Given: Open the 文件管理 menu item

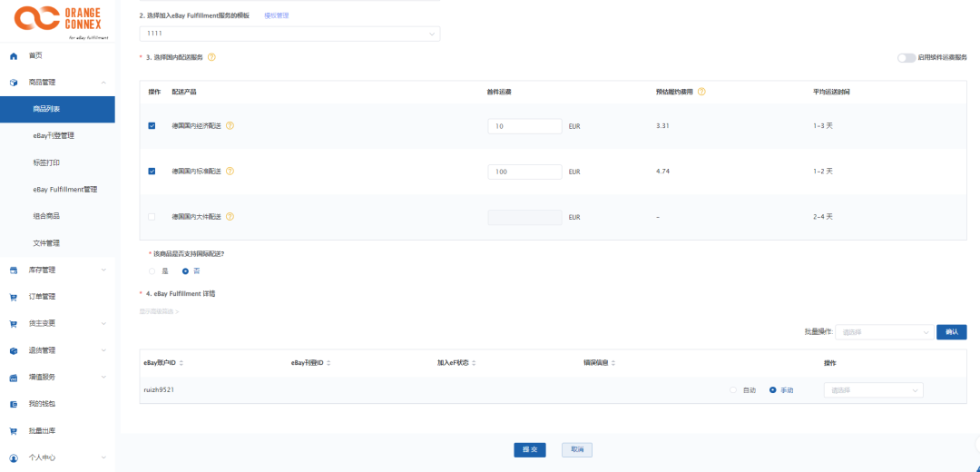Looking at the screenshot, I should pyautogui.click(x=57, y=243).
